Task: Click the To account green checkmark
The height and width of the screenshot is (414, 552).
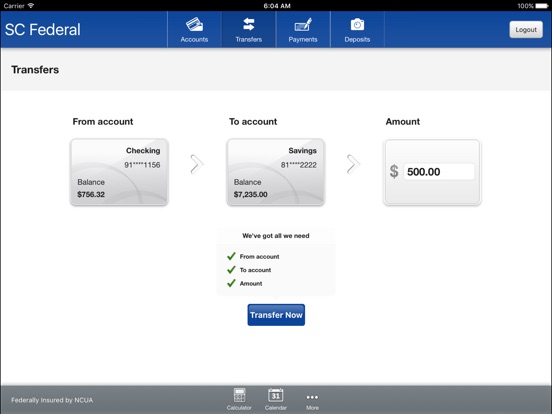Action: click(231, 270)
